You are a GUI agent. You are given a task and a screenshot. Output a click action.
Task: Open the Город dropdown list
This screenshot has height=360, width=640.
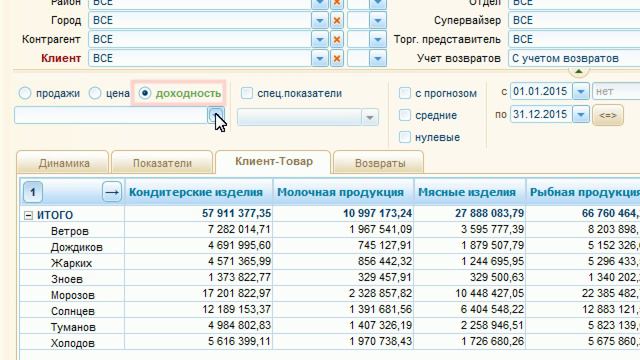tap(320, 20)
